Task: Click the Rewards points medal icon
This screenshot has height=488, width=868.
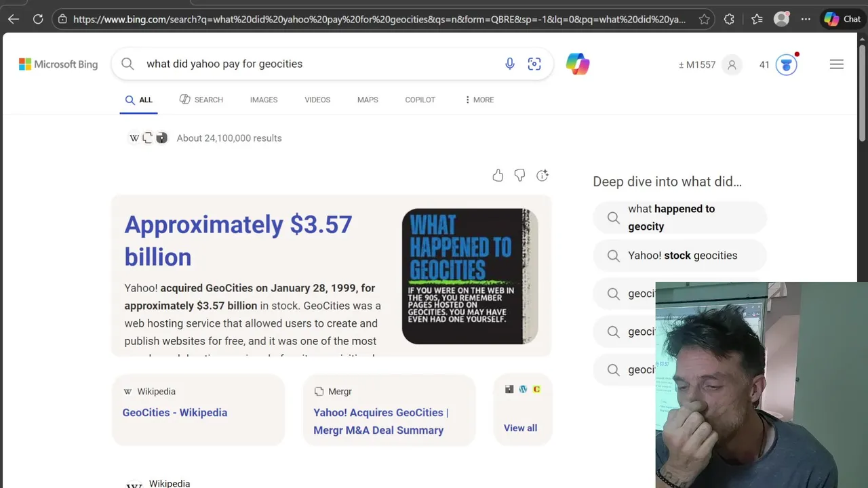Action: pos(786,64)
